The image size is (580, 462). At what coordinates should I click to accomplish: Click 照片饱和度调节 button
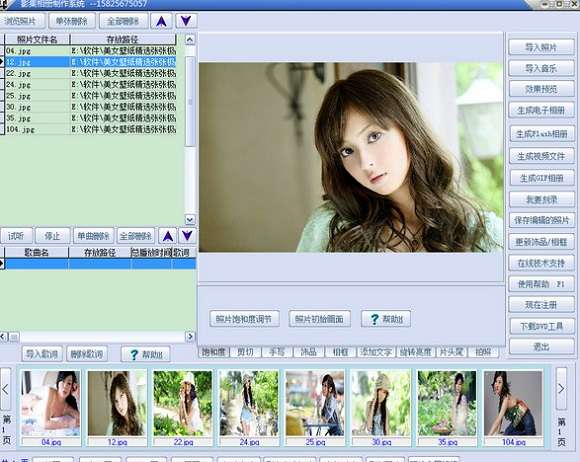244,319
